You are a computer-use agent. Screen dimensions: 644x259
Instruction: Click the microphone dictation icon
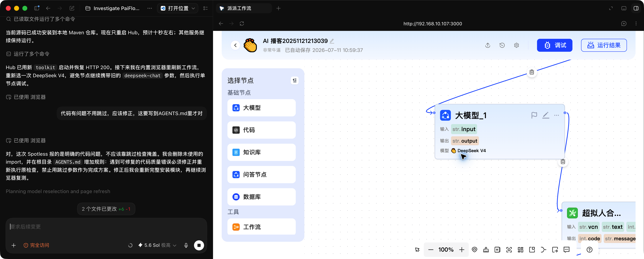point(186,245)
